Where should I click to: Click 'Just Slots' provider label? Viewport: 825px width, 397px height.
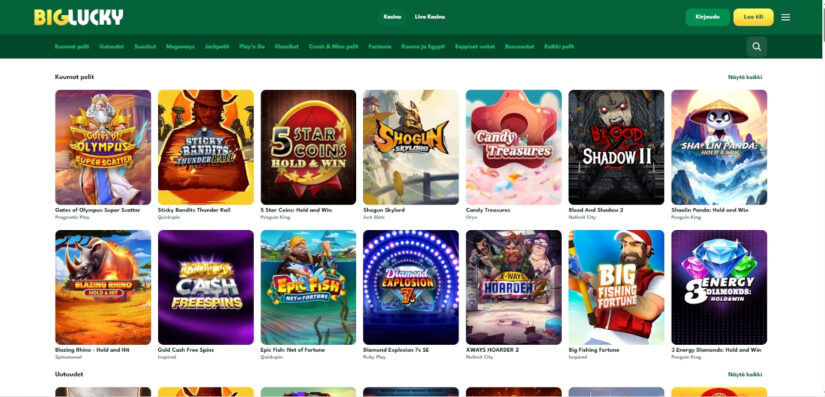(x=374, y=217)
